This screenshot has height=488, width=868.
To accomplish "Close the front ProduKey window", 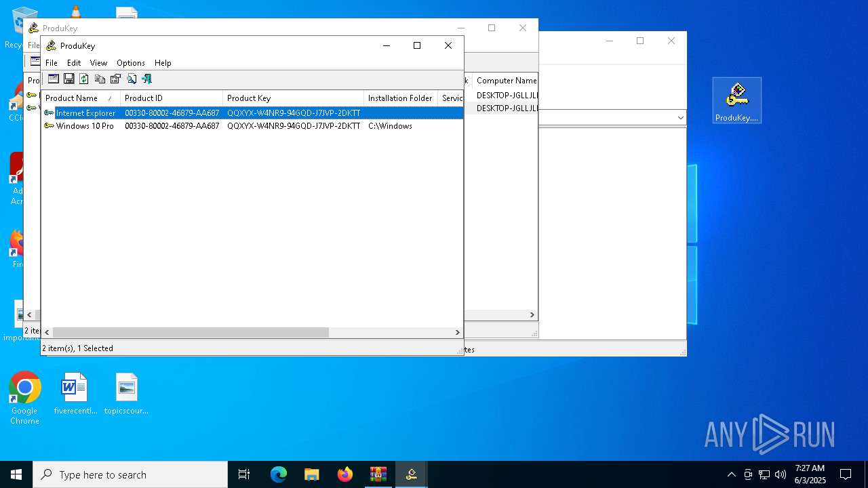I will [x=448, y=45].
